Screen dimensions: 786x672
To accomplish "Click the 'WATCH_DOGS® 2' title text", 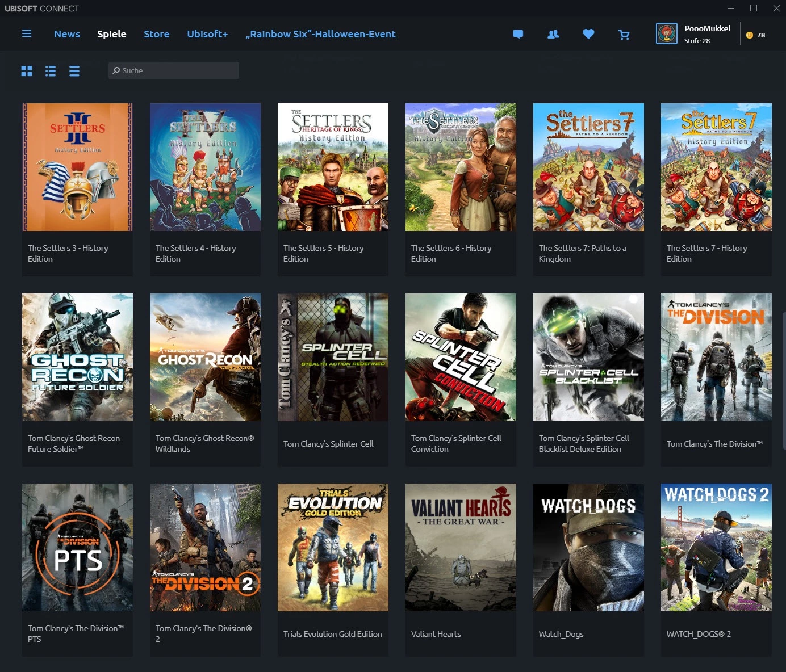I will [x=699, y=634].
